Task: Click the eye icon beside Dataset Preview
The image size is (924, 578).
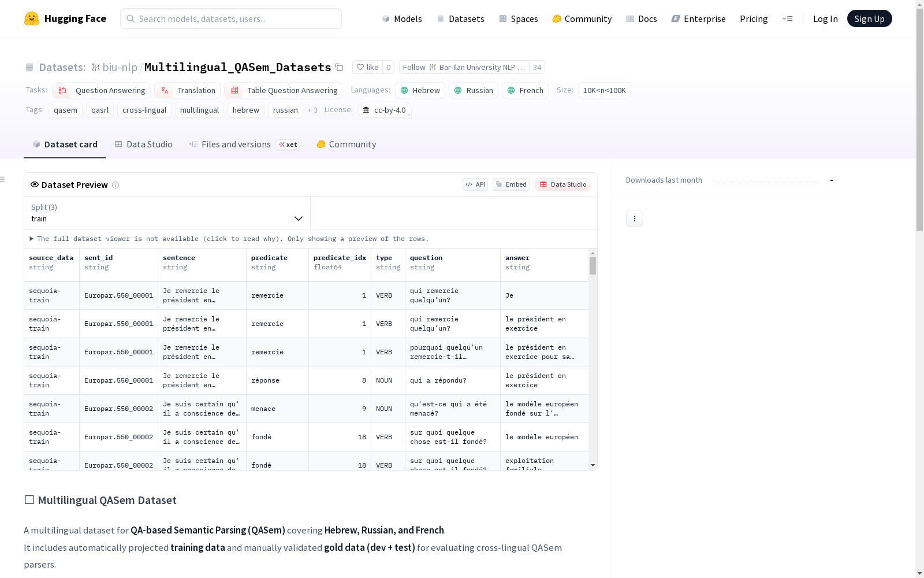Action: click(35, 184)
